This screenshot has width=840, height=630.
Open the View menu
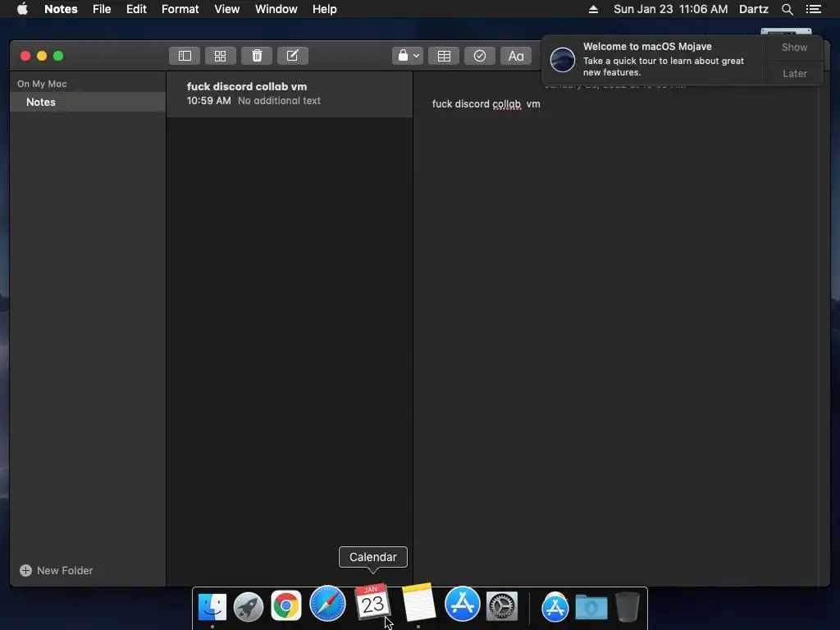pyautogui.click(x=226, y=9)
